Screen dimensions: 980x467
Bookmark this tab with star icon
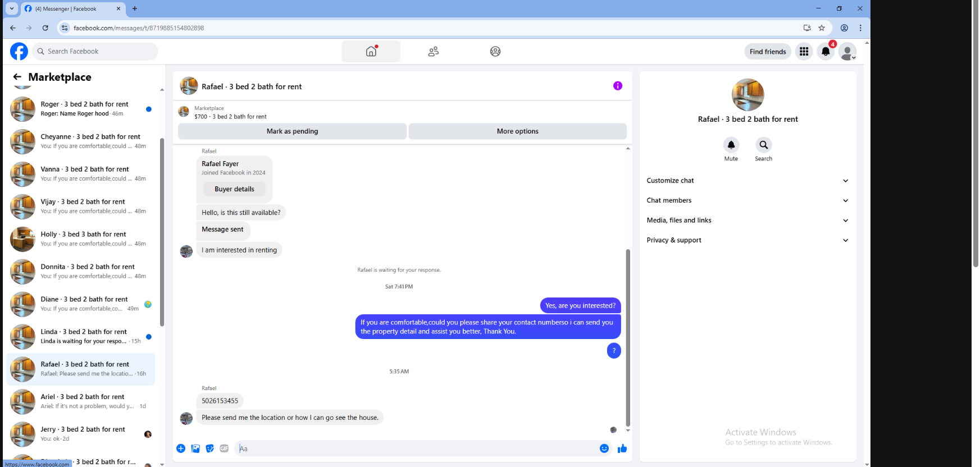coord(822,28)
